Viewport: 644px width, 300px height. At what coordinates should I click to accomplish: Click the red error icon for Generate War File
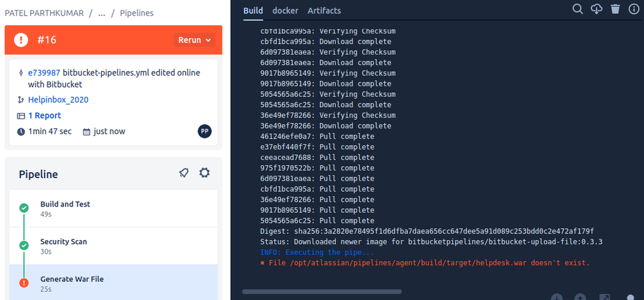(x=24, y=283)
